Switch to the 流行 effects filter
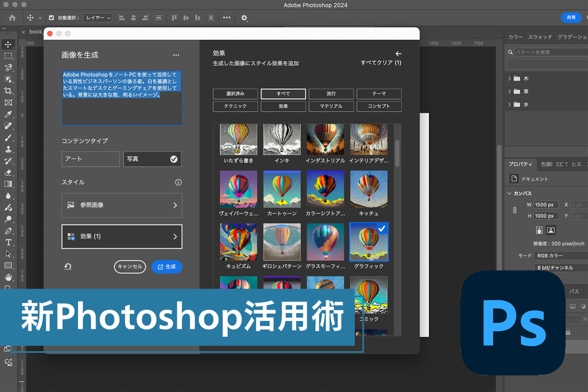The image size is (588, 392). pyautogui.click(x=331, y=94)
